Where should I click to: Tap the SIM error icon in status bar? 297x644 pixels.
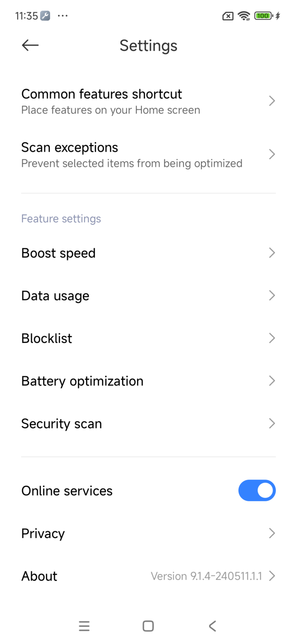tap(227, 15)
